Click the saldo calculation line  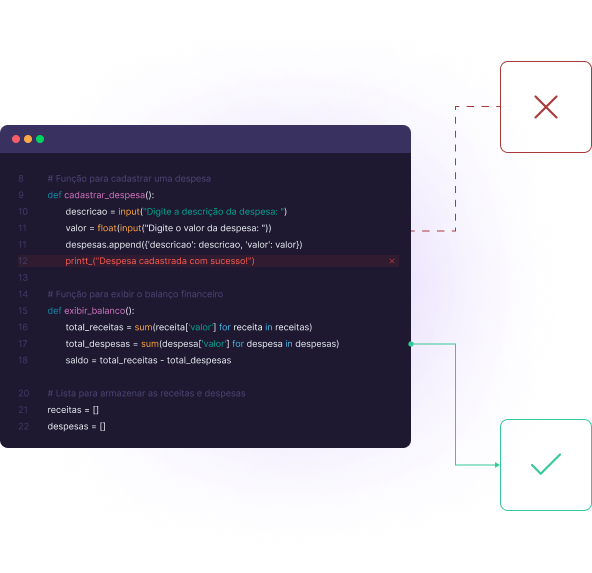pos(148,360)
